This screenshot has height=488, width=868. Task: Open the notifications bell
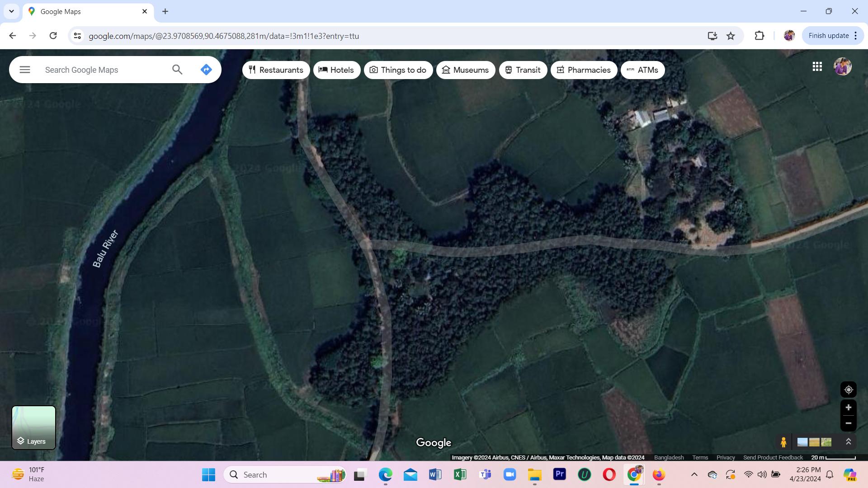click(830, 474)
